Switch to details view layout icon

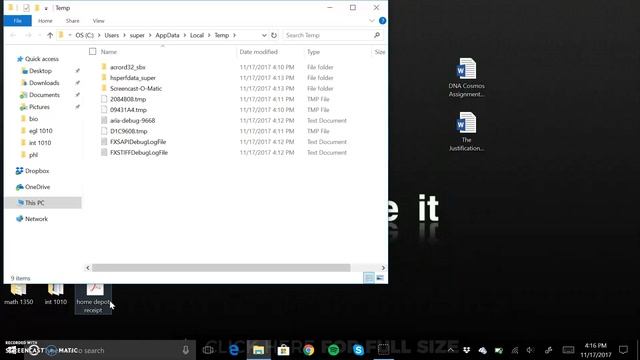[x=369, y=278]
